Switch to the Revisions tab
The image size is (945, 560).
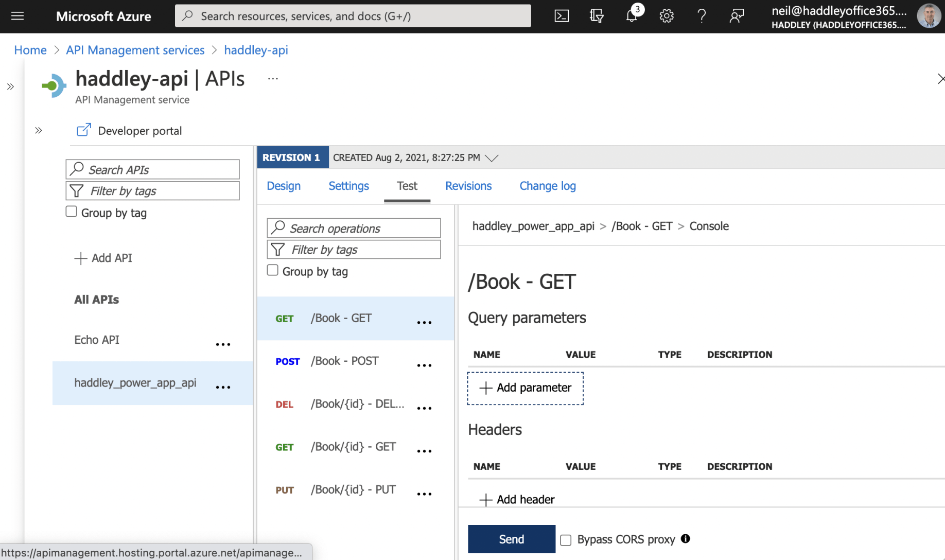tap(468, 186)
